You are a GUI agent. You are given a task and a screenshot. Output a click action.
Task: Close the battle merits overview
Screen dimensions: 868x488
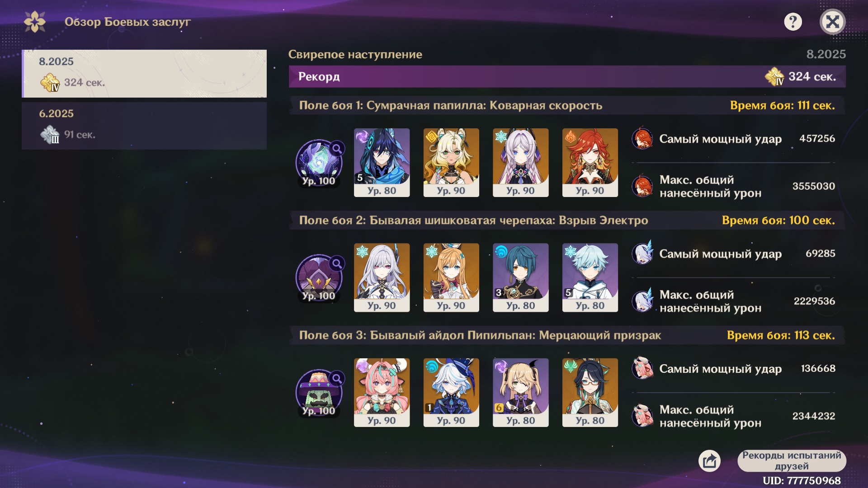pyautogui.click(x=832, y=22)
